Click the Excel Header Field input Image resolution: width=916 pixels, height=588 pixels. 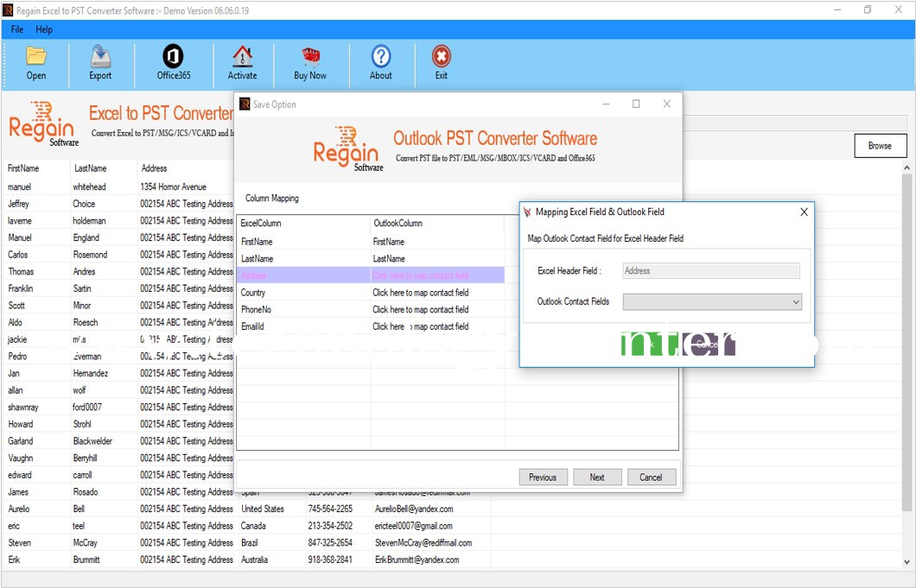point(711,271)
